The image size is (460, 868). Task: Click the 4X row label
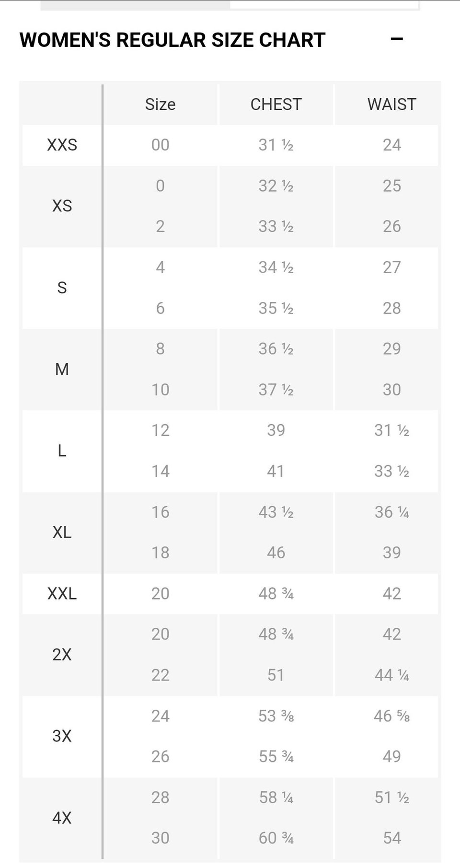point(62,818)
